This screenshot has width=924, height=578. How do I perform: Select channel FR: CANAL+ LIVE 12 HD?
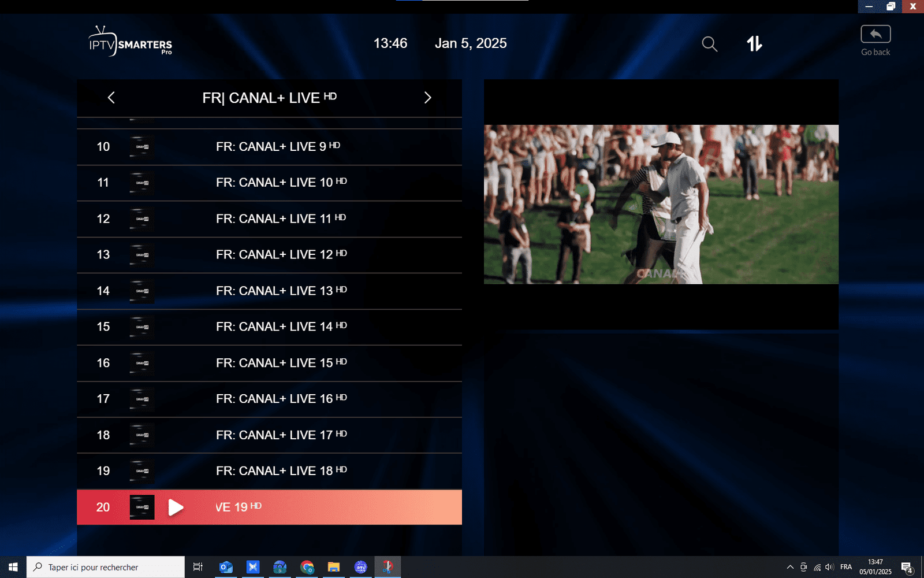[269, 255]
